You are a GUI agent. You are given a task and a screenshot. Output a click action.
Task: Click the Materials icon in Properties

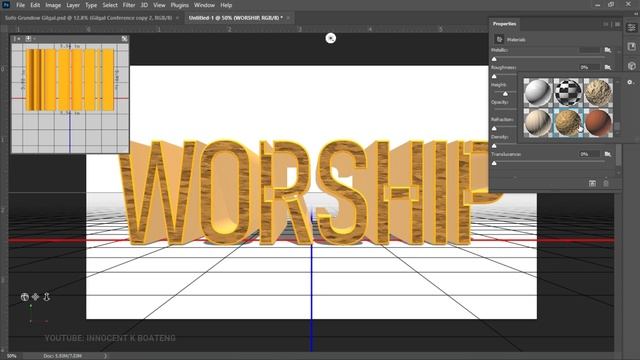point(499,40)
